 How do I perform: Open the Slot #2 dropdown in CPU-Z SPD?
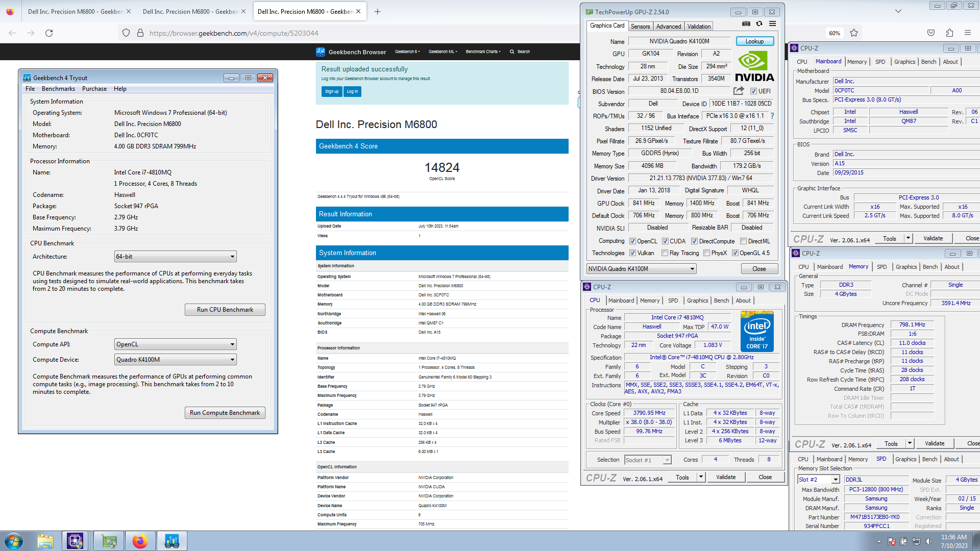click(x=818, y=480)
